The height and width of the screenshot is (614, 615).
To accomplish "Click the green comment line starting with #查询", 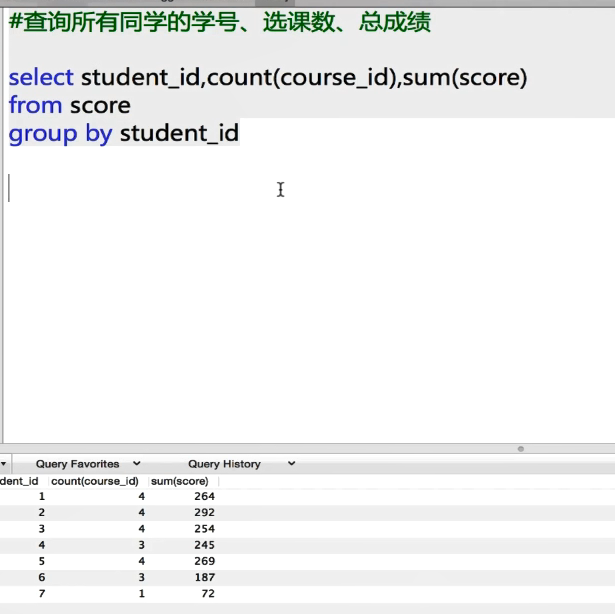I will [x=220, y=22].
